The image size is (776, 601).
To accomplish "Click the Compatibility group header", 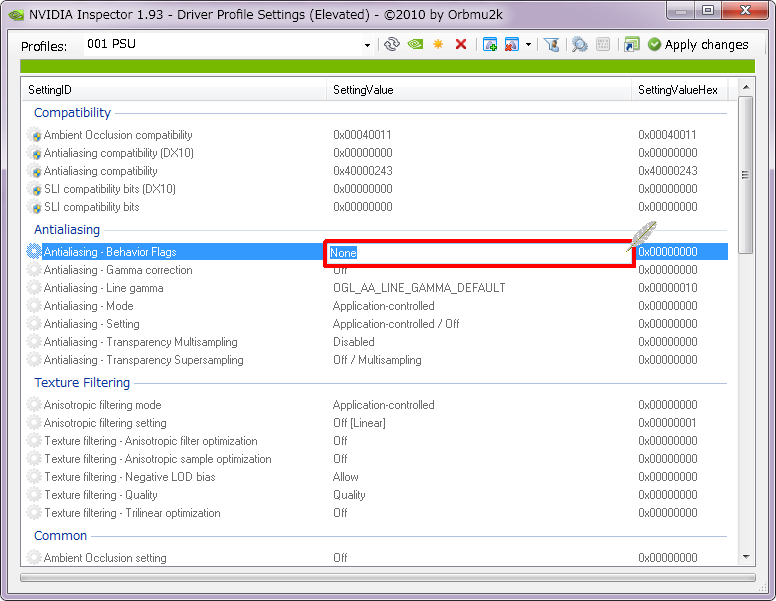I will (72, 113).
